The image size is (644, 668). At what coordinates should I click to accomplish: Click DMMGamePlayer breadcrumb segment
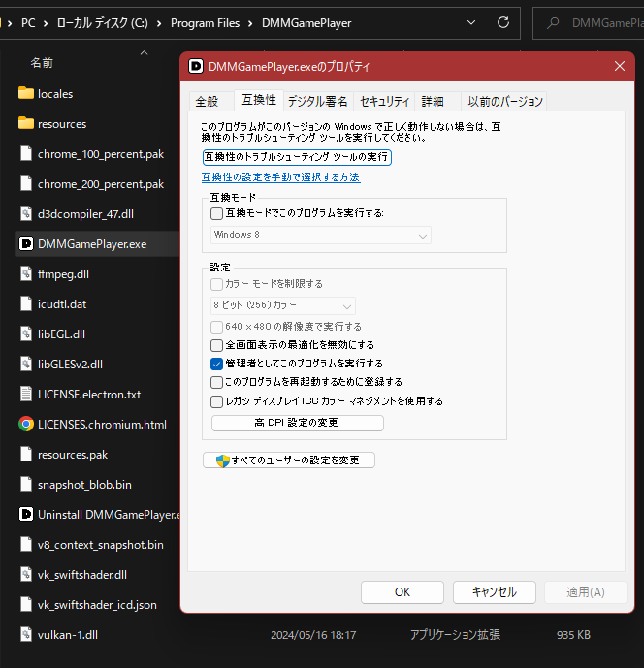[x=306, y=23]
